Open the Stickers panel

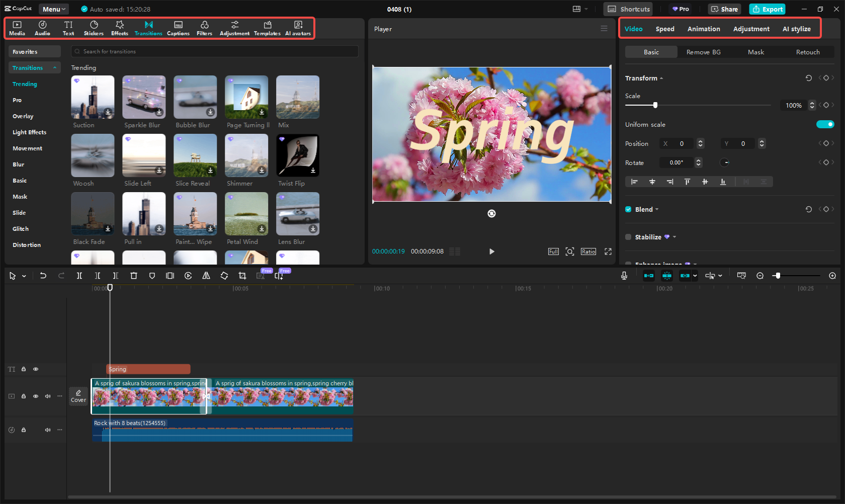pos(94,28)
